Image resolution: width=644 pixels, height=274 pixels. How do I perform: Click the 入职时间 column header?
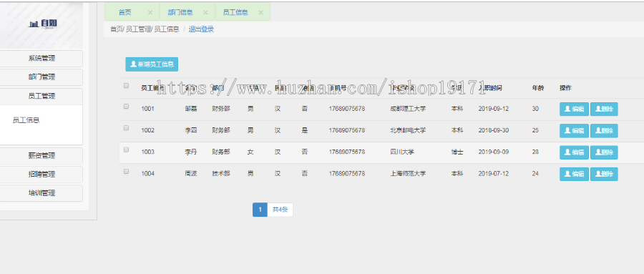click(490, 88)
